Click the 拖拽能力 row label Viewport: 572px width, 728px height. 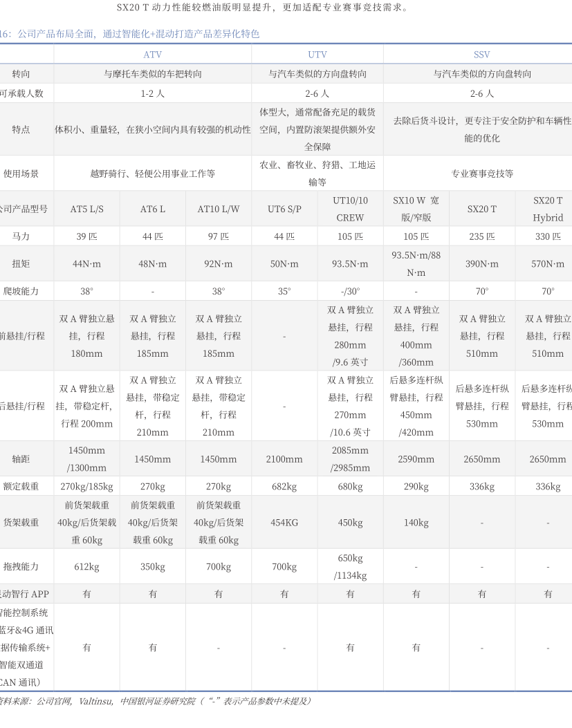coord(21,567)
